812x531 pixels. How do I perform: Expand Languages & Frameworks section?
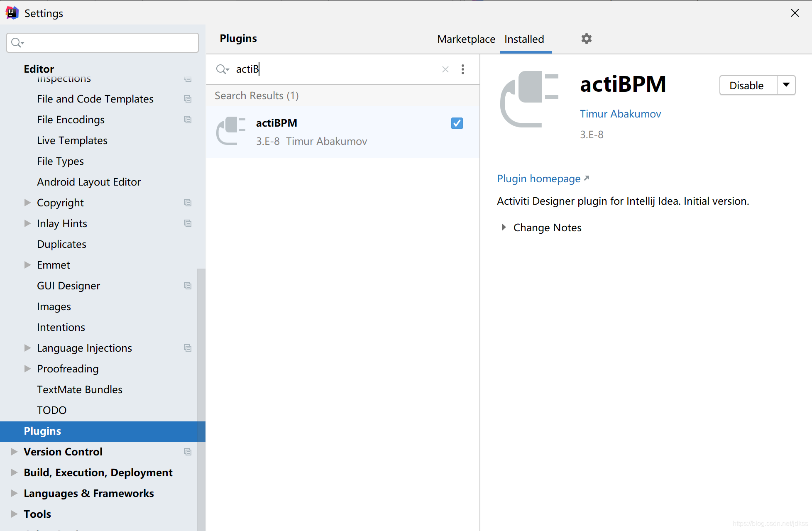click(14, 493)
